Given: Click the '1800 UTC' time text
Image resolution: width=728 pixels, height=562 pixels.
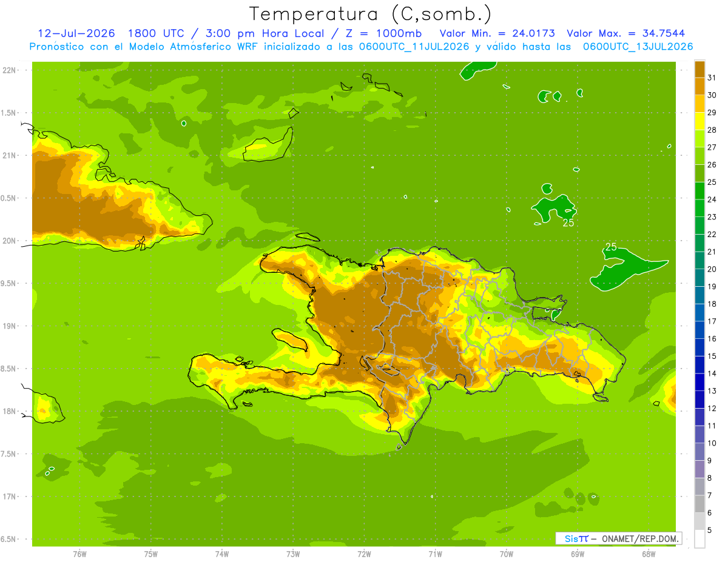Looking at the screenshot, I should tap(156, 33).
